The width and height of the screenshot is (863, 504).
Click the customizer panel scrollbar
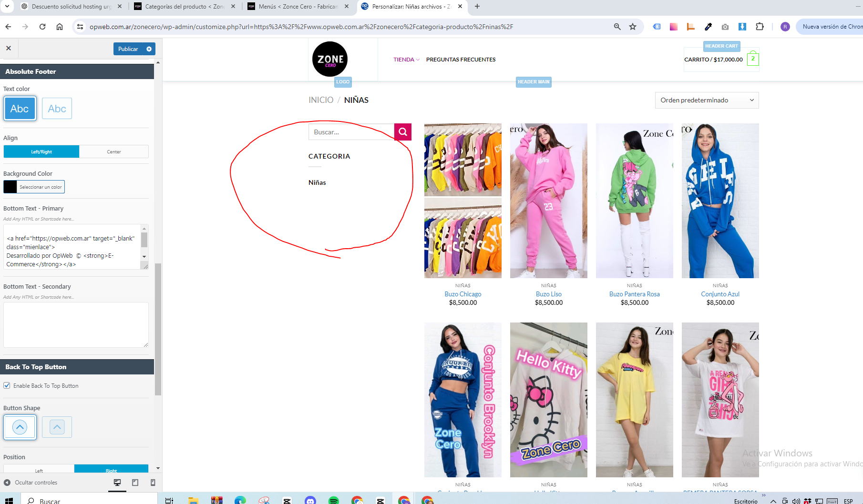point(158,329)
